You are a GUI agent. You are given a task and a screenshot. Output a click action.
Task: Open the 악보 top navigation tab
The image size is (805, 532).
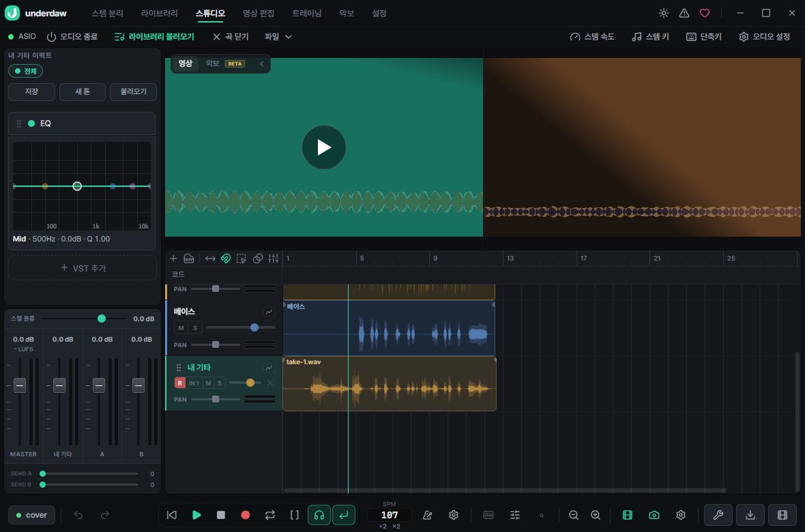(347, 14)
